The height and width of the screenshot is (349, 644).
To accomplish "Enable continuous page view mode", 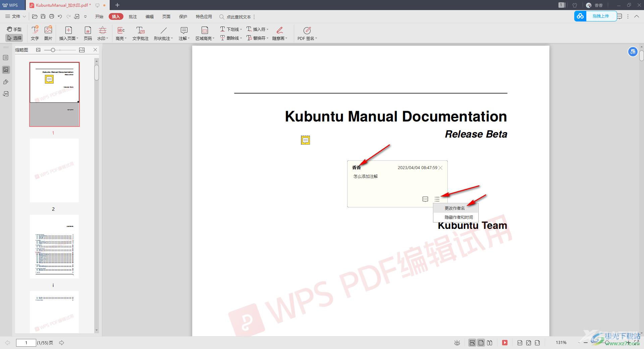I will [x=472, y=343].
